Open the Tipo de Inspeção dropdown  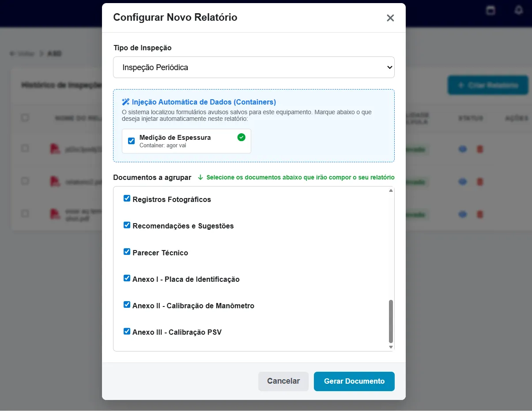254,67
